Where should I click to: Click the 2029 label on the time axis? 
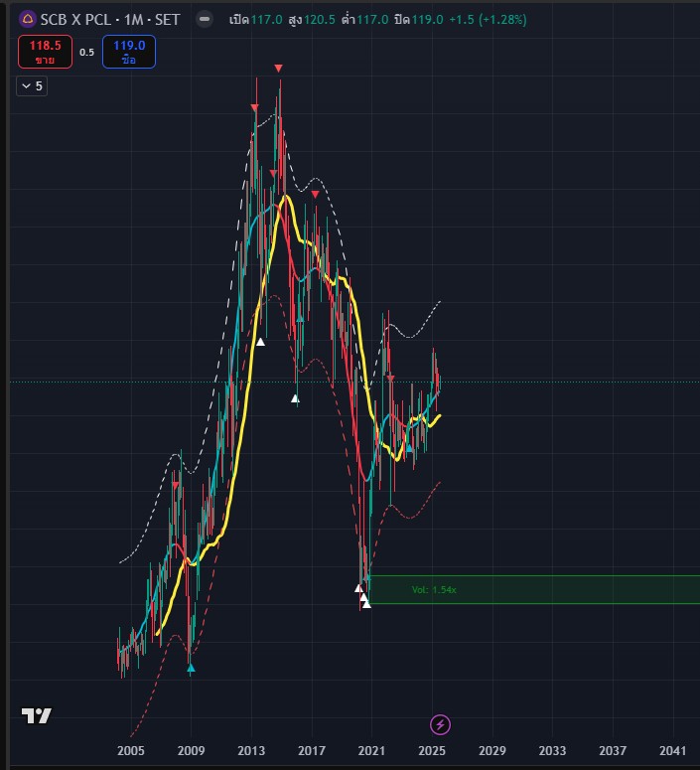point(491,750)
